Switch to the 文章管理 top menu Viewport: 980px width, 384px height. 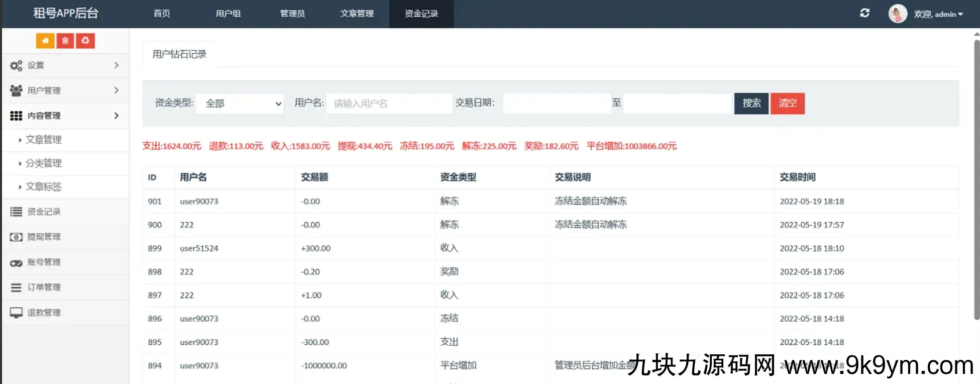[357, 14]
